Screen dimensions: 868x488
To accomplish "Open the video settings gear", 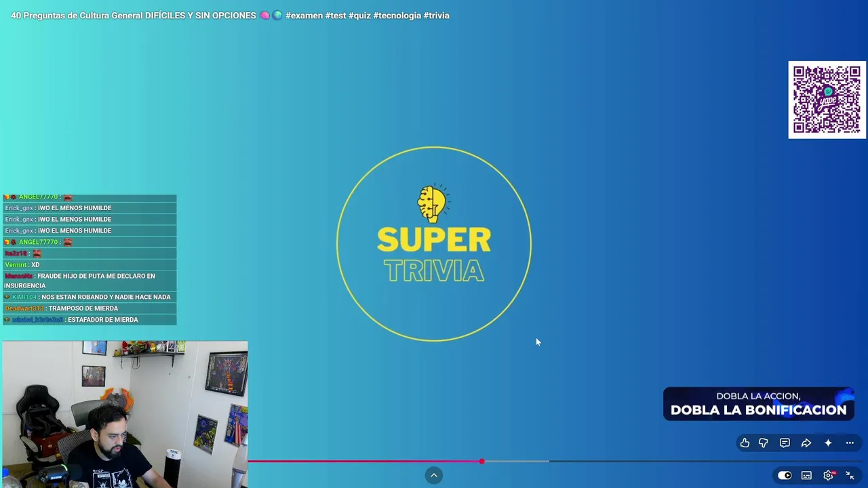I will (x=828, y=475).
